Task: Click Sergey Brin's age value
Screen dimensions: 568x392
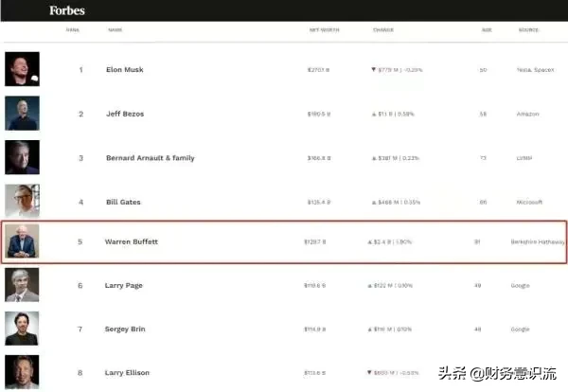Action: click(x=477, y=330)
